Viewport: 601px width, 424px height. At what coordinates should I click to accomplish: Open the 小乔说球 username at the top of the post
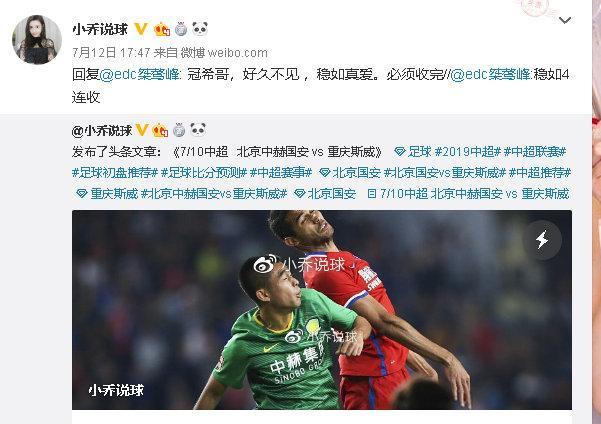pos(100,29)
